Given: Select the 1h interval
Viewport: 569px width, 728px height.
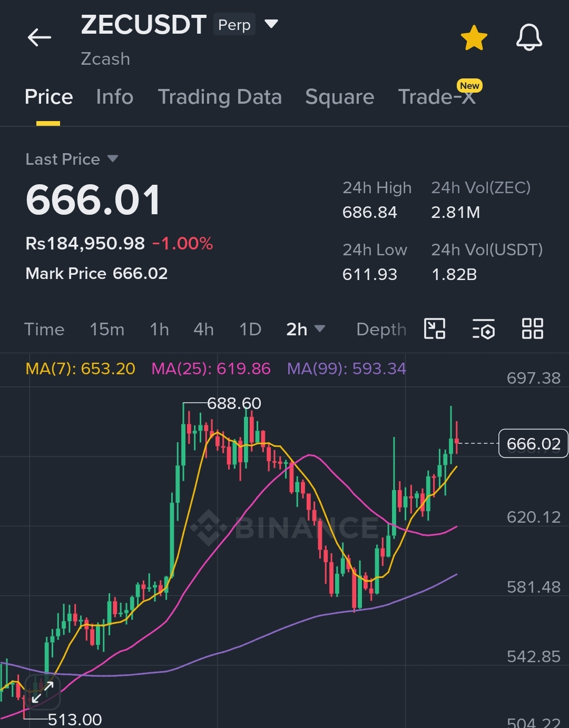Looking at the screenshot, I should click(159, 329).
